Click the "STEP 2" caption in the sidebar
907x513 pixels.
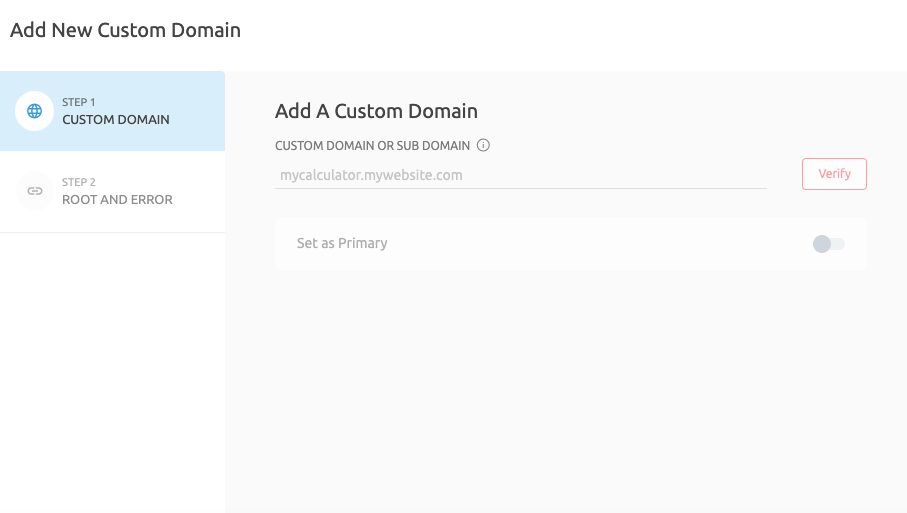coord(79,182)
